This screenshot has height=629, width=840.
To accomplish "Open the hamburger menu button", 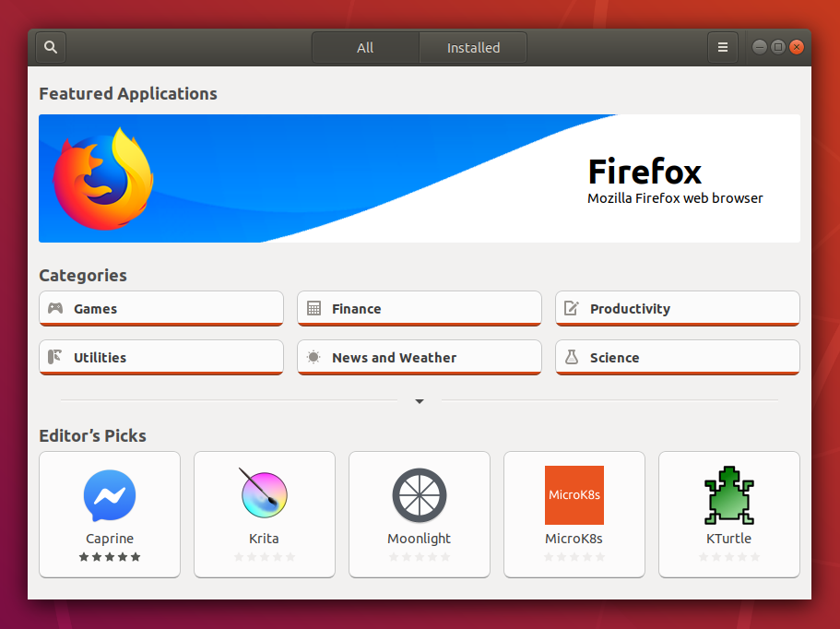I will [x=723, y=47].
